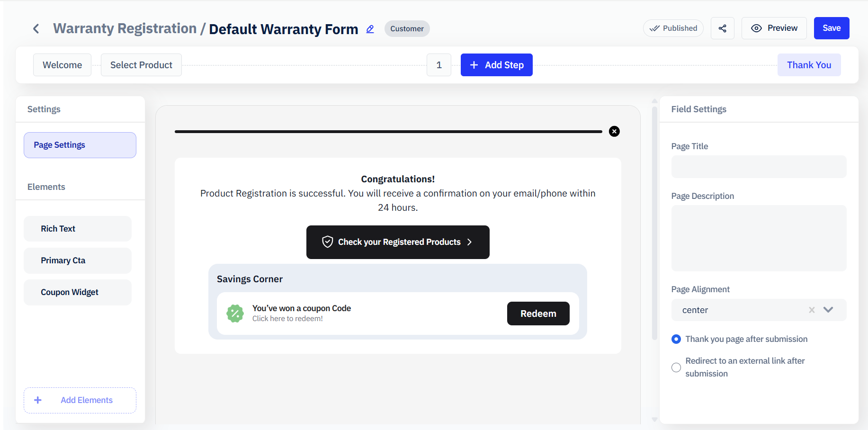868x430 pixels.
Task: Go back using the left arrow icon
Action: coord(36,29)
